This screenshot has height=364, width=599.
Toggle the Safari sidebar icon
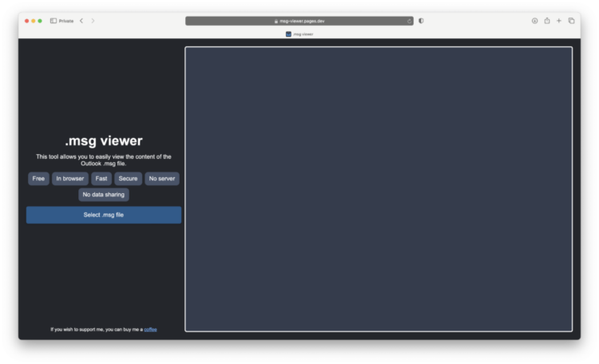[54, 21]
